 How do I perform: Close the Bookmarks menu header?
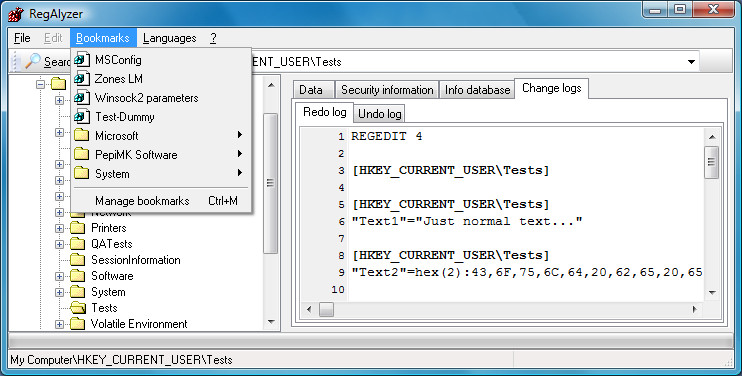[103, 38]
